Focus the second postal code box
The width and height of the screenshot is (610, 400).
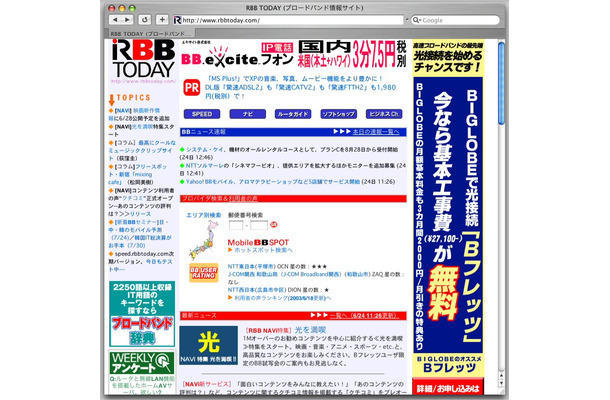259,225
